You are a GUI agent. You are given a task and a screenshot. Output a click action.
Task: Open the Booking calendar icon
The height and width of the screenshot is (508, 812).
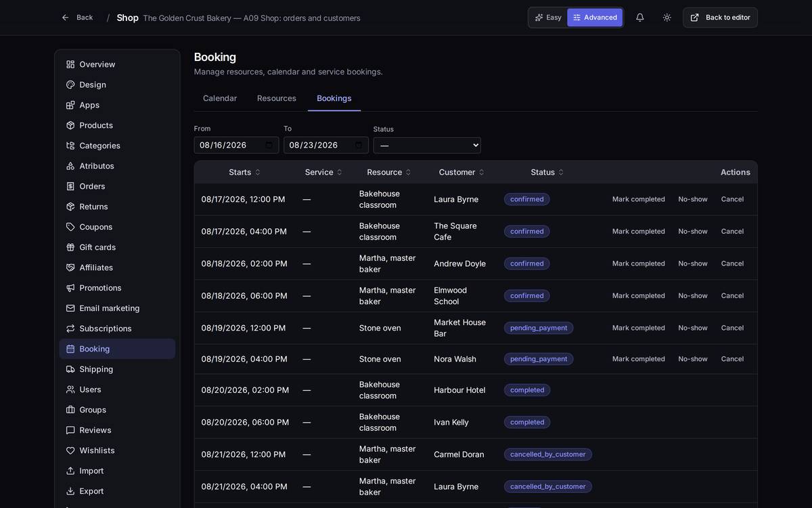click(70, 349)
